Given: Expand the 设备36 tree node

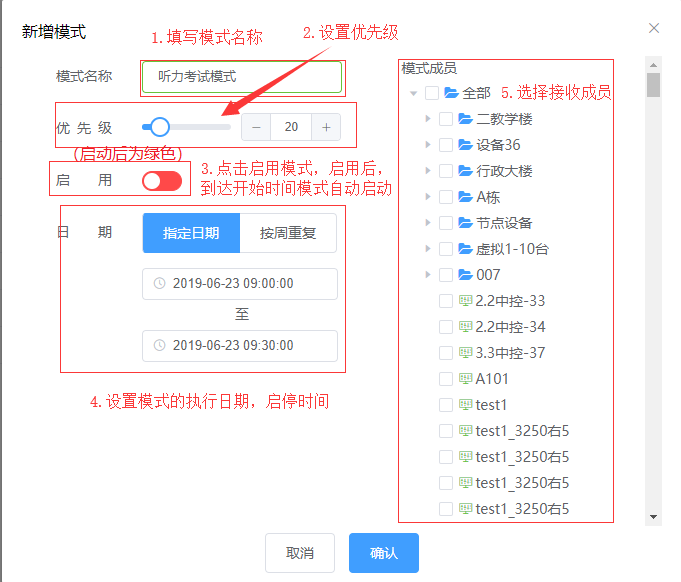Looking at the screenshot, I should pyautogui.click(x=428, y=145).
